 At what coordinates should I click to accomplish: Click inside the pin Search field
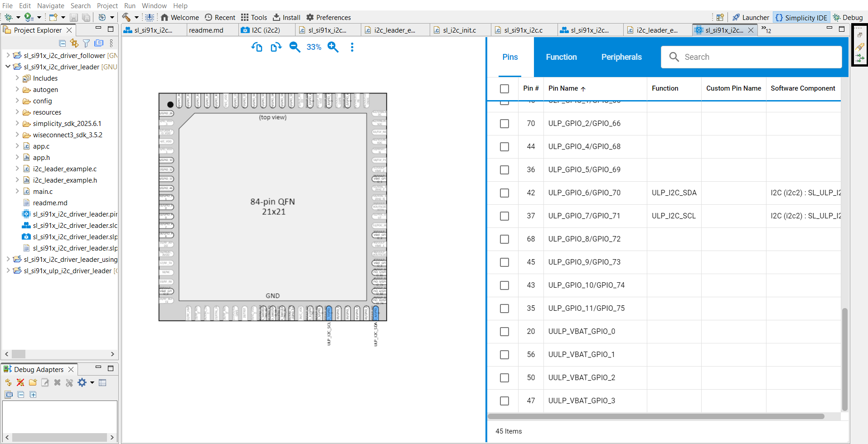[x=752, y=57]
